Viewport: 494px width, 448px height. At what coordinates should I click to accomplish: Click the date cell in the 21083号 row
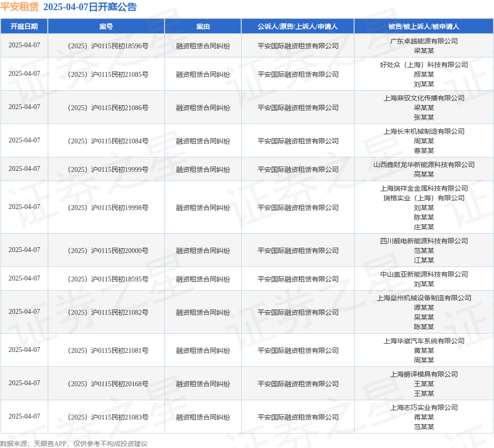(24, 417)
